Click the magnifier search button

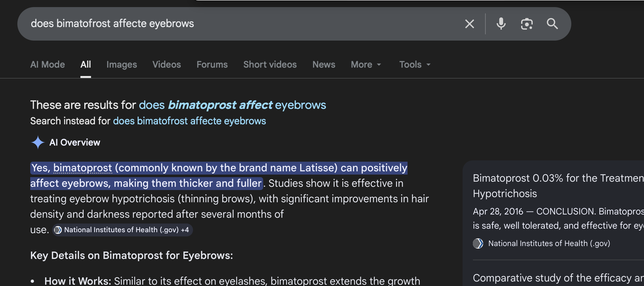552,24
